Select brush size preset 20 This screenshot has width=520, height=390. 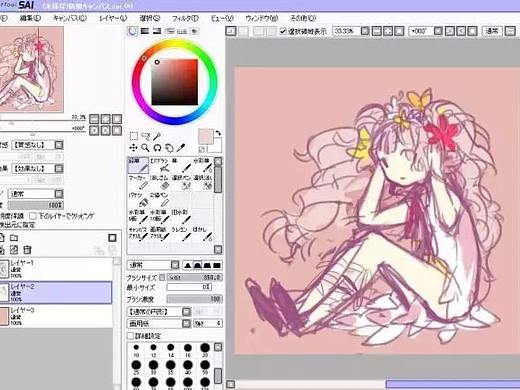(205, 351)
